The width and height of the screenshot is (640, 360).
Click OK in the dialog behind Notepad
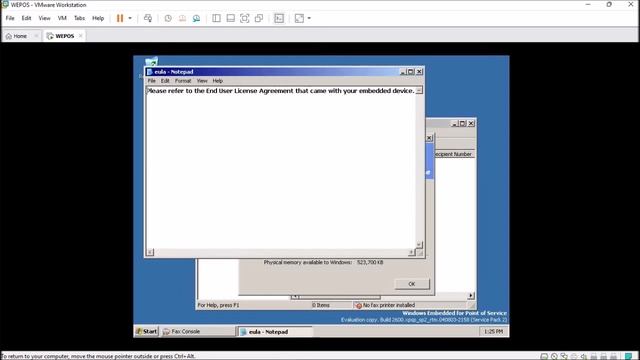(412, 284)
